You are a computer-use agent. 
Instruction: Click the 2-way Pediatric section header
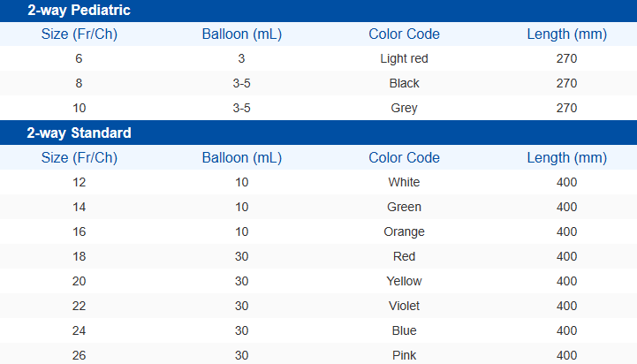80,11
